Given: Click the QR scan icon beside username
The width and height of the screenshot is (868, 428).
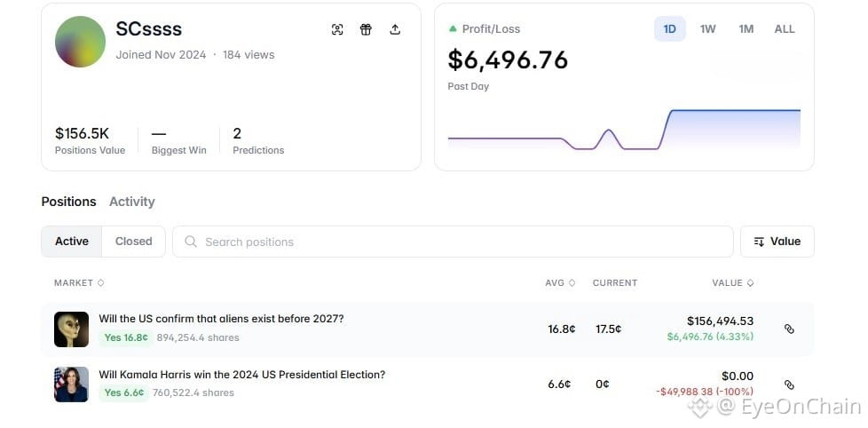Looking at the screenshot, I should click(x=337, y=29).
